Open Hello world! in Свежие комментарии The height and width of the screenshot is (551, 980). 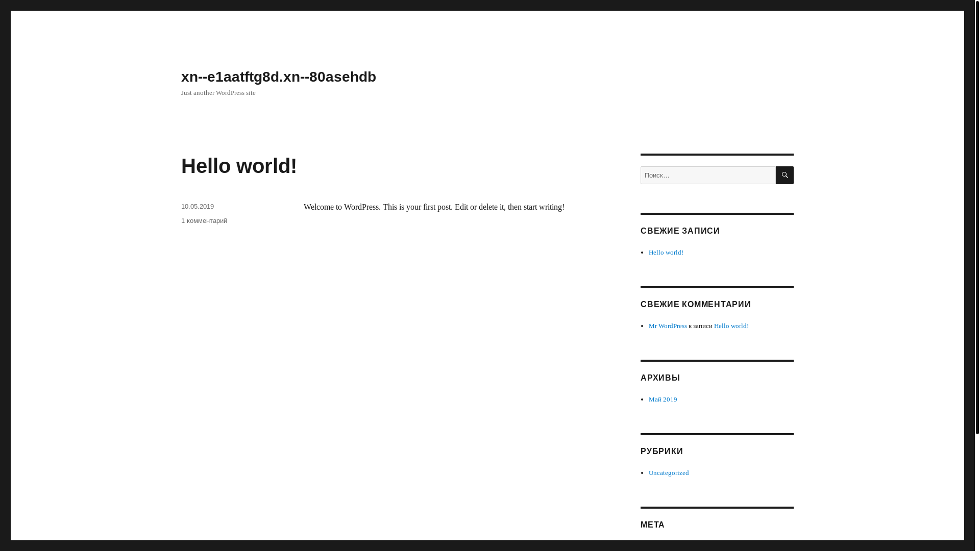point(731,326)
